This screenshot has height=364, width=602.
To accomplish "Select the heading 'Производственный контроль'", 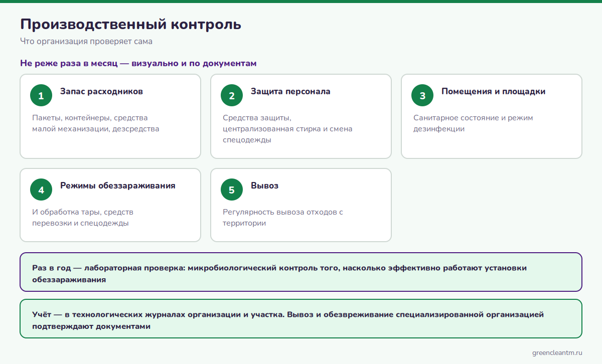I will [130, 24].
